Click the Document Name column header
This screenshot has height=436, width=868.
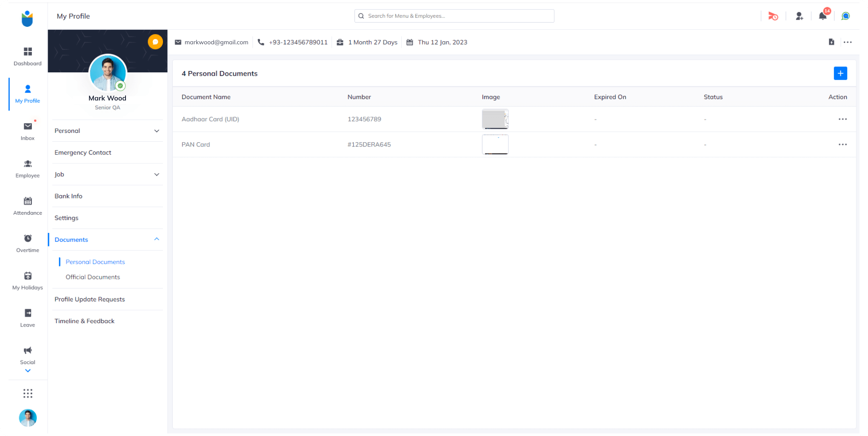click(206, 97)
